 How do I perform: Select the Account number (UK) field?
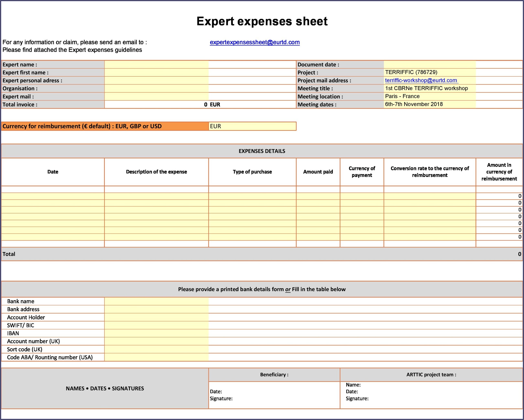(156, 342)
